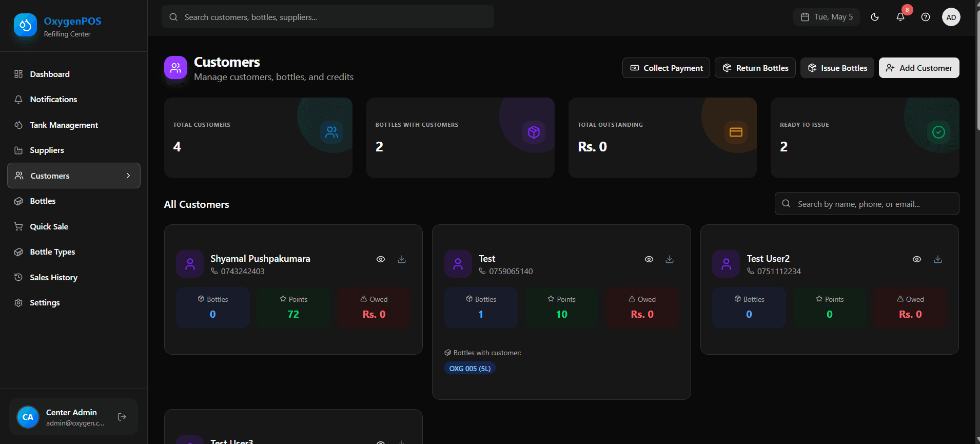This screenshot has width=980, height=444.
Task: Open the AD user profile avatar
Action: [x=951, y=17]
